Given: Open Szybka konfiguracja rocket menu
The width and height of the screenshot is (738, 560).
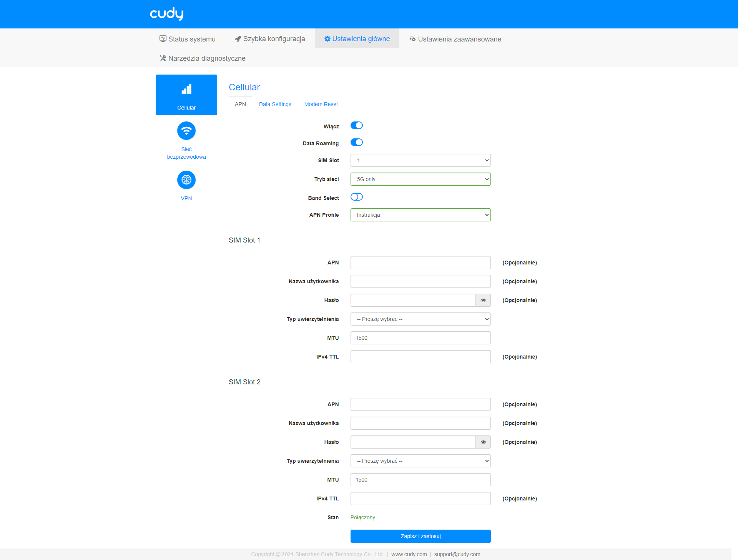Looking at the screenshot, I should click(270, 39).
